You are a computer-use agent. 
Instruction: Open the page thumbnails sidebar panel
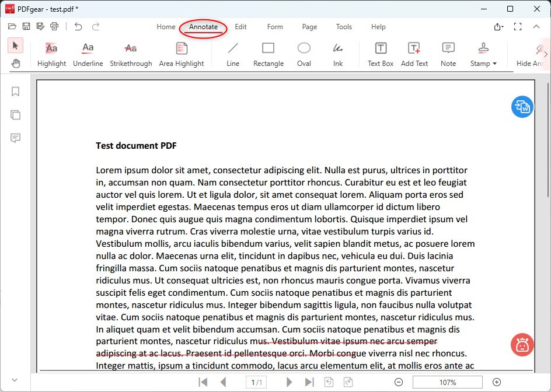(x=15, y=115)
